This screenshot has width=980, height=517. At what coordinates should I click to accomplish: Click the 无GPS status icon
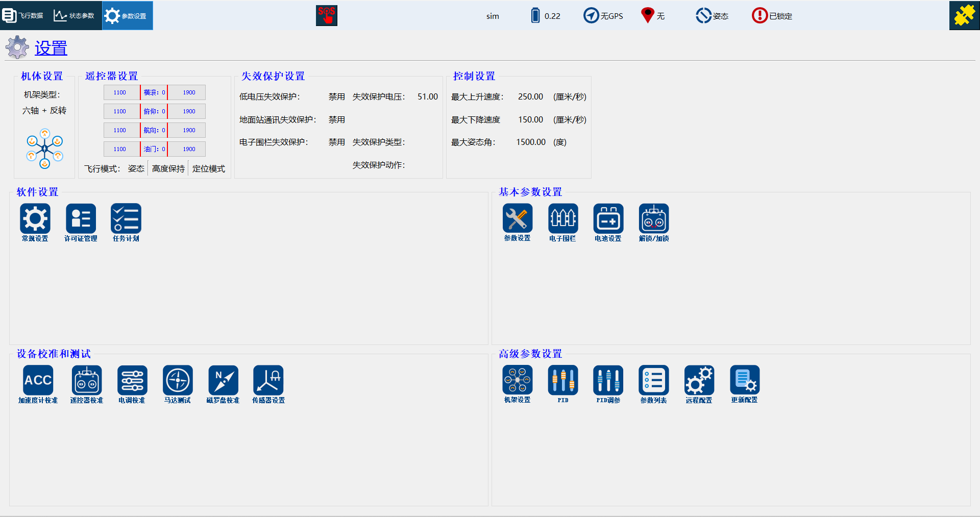pyautogui.click(x=591, y=15)
